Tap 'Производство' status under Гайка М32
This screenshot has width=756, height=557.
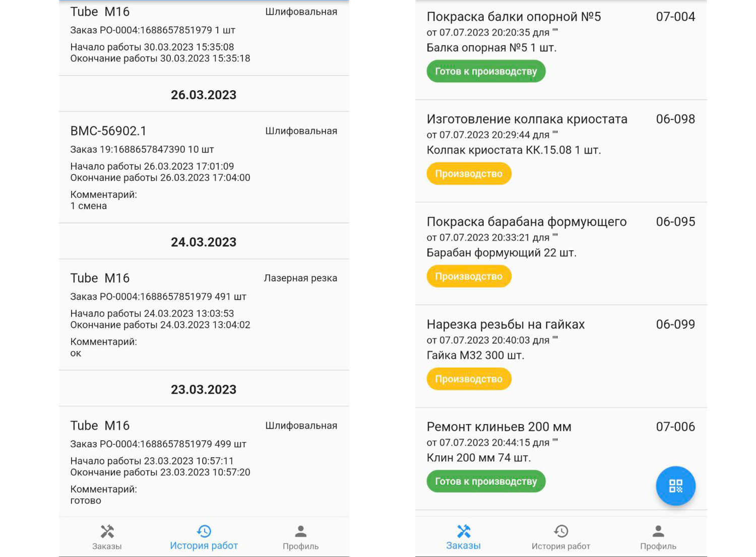coord(469,379)
